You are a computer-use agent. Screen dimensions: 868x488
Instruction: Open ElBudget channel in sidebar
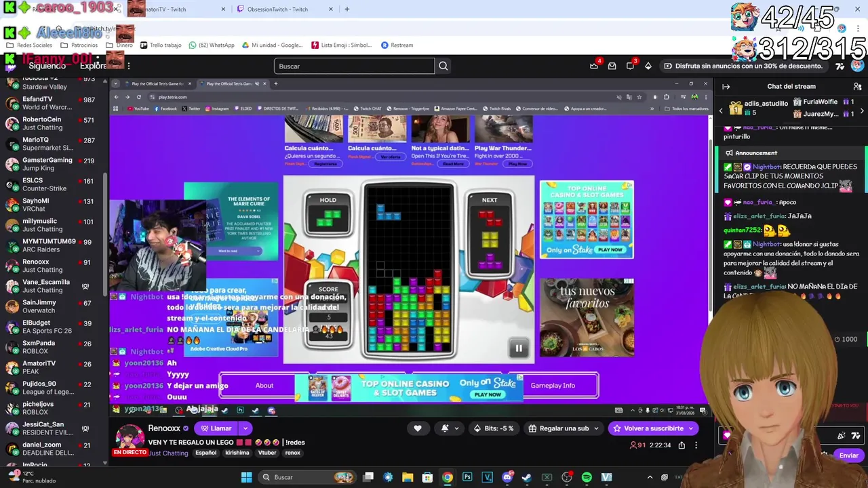coord(52,327)
